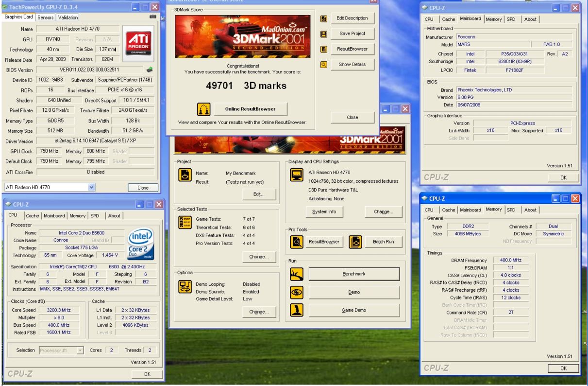Click OK in the CPU-Z Mainboard window
The height and width of the screenshot is (386, 588).
(563, 178)
